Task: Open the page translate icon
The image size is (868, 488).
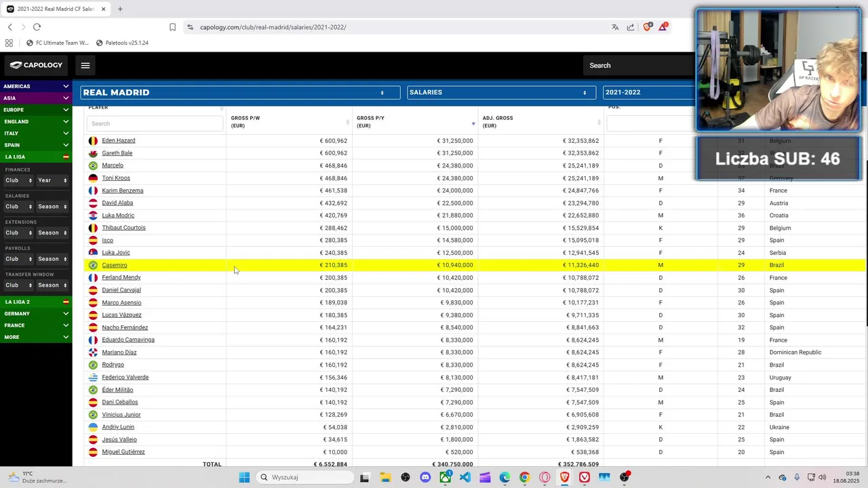Action: pos(615,27)
